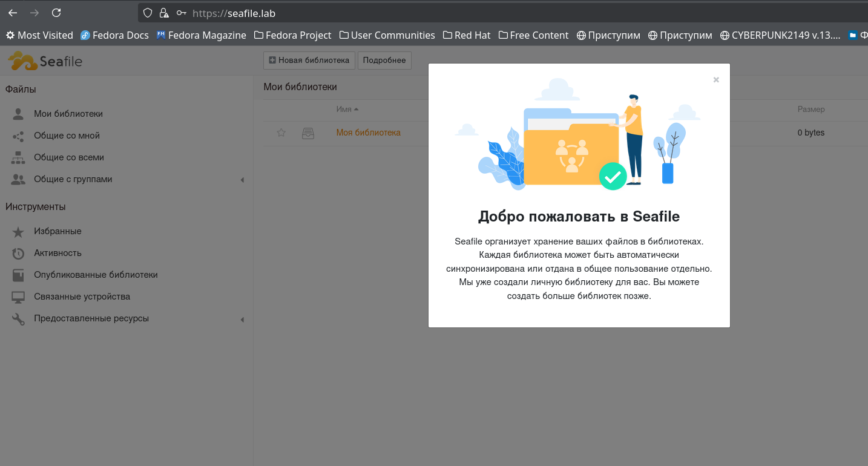Open Общие со всеми in sidebar
868x466 pixels.
click(69, 157)
